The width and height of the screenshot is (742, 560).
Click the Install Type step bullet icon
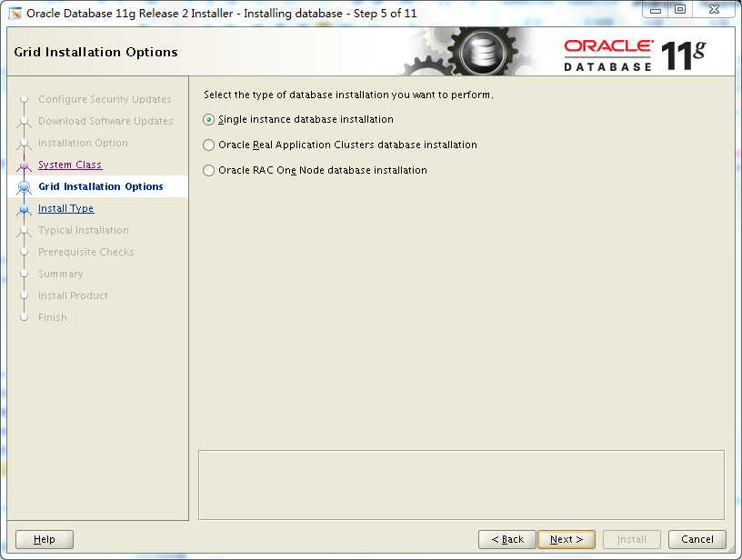(25, 208)
